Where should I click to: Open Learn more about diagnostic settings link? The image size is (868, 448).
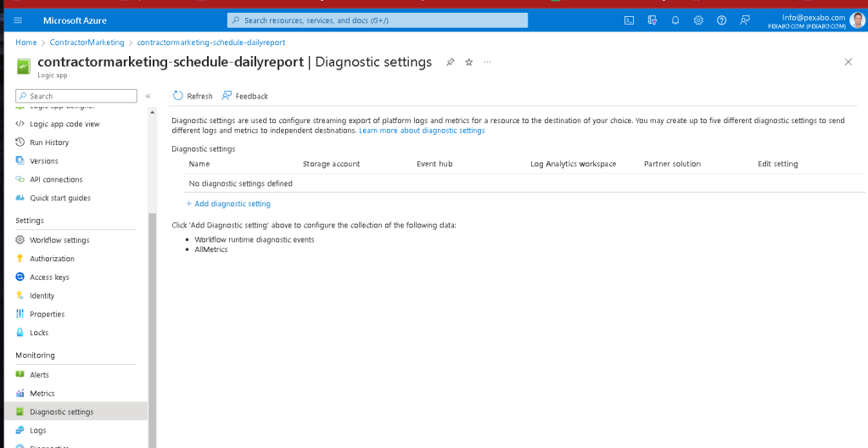pos(422,131)
